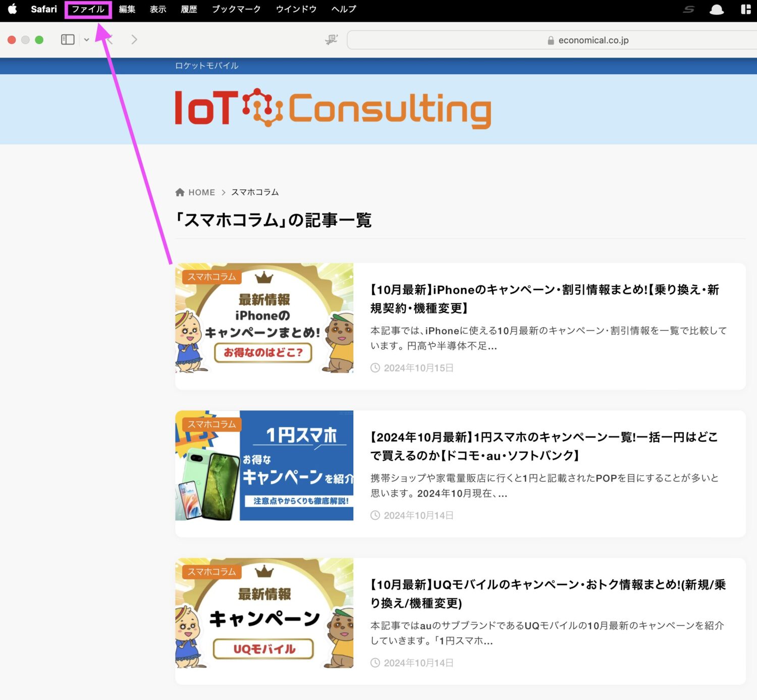Click the auのサブブランド excerpt text
This screenshot has width=757, height=700.
pos(547,633)
